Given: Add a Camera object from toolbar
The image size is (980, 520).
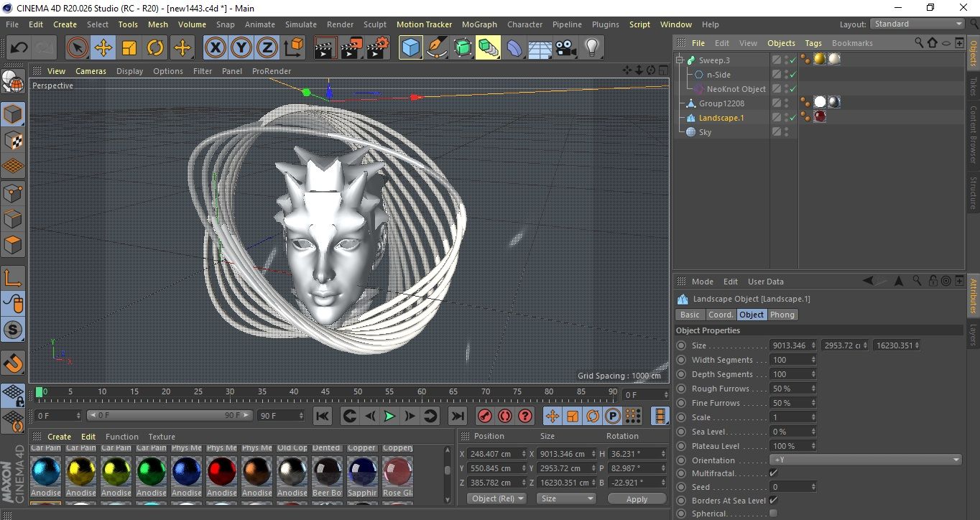Looking at the screenshot, I should click(565, 48).
